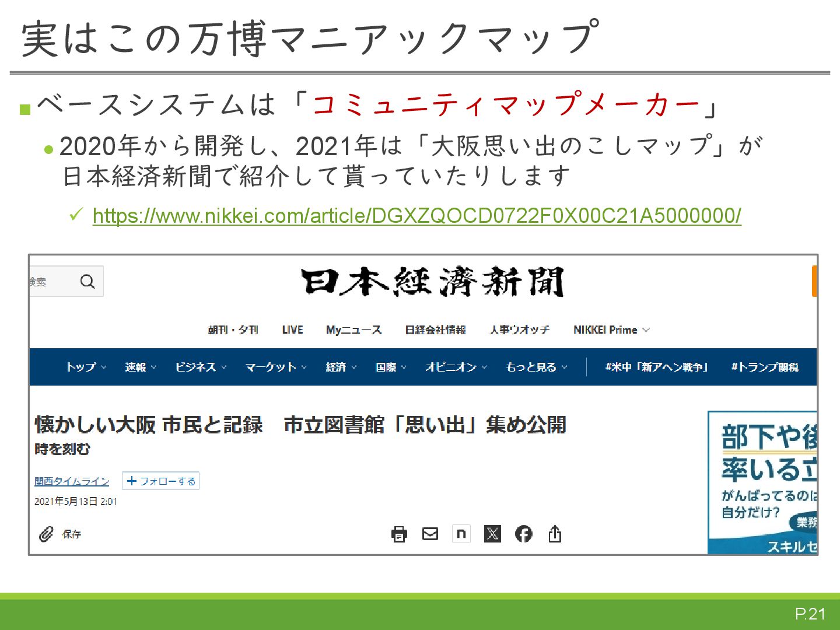Click the search magnifier icon
The width and height of the screenshot is (840, 630).
[87, 282]
